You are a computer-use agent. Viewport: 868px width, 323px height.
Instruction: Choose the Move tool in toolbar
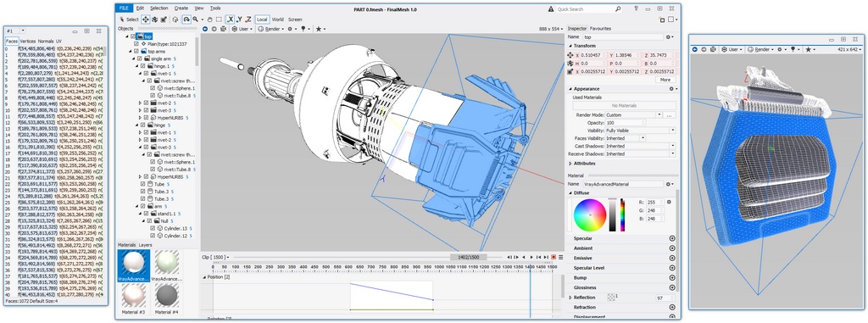[146, 19]
